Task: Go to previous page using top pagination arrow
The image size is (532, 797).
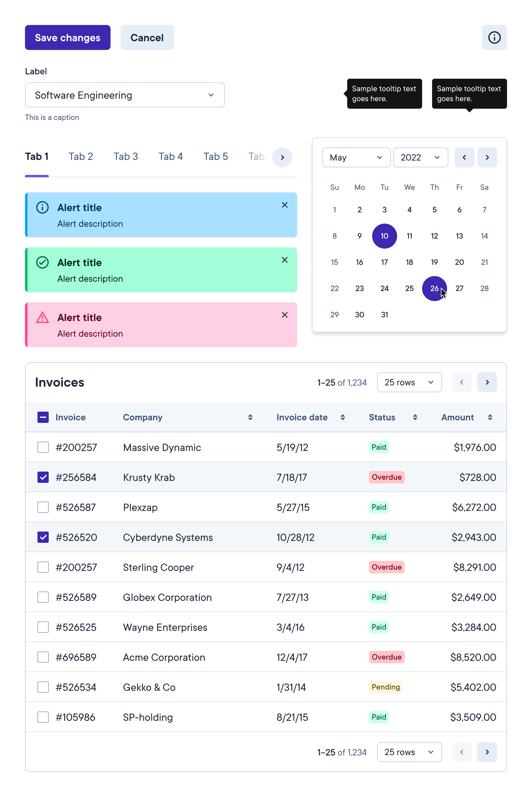Action: pyautogui.click(x=462, y=382)
